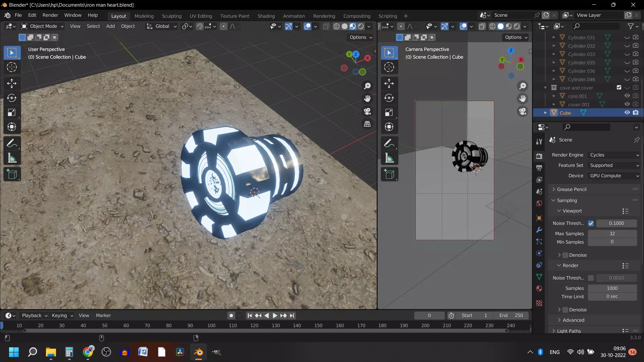Open the Tool properties tab
Viewport: 644px width, 362px height.
539,141
